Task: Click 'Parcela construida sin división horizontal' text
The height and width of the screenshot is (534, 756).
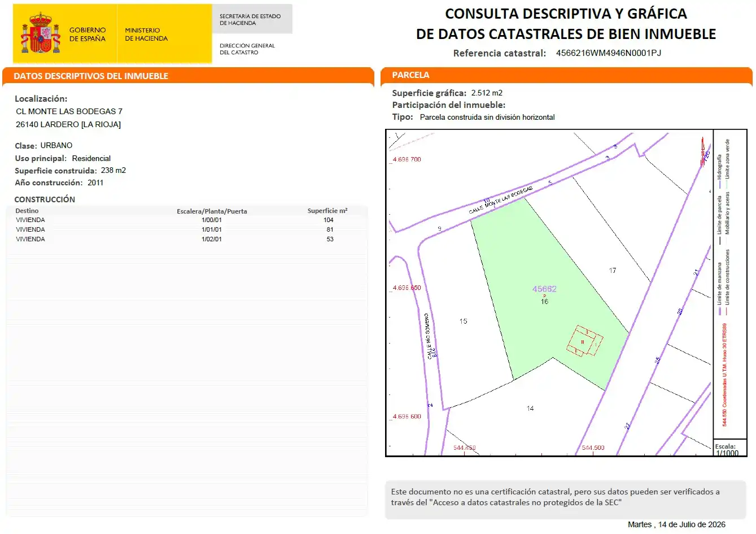Action: [487, 117]
